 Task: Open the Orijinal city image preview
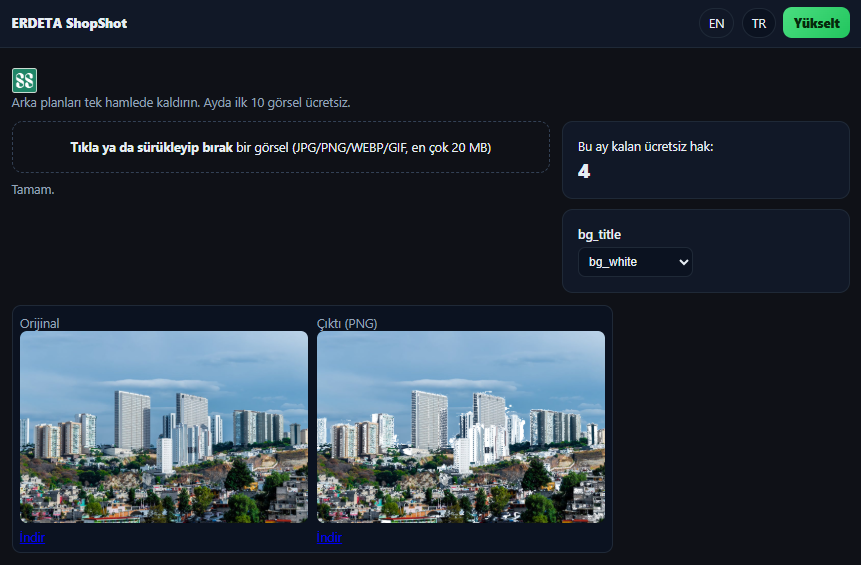[x=164, y=427]
